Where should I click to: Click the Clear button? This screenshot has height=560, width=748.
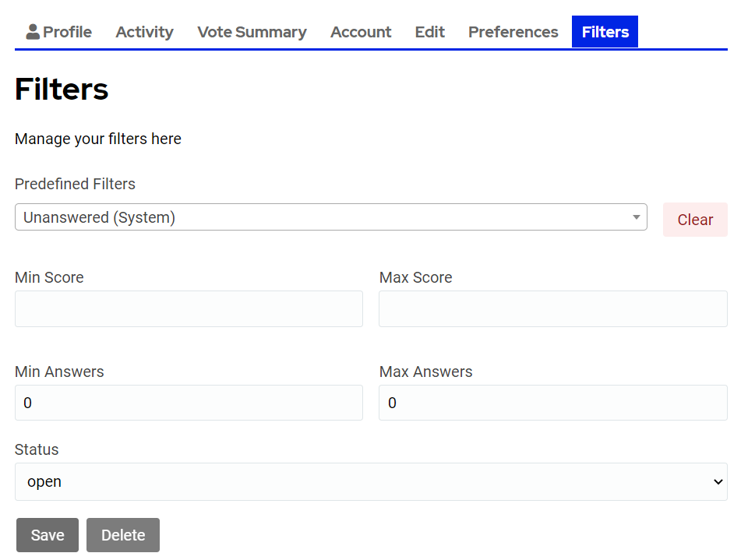pyautogui.click(x=695, y=220)
